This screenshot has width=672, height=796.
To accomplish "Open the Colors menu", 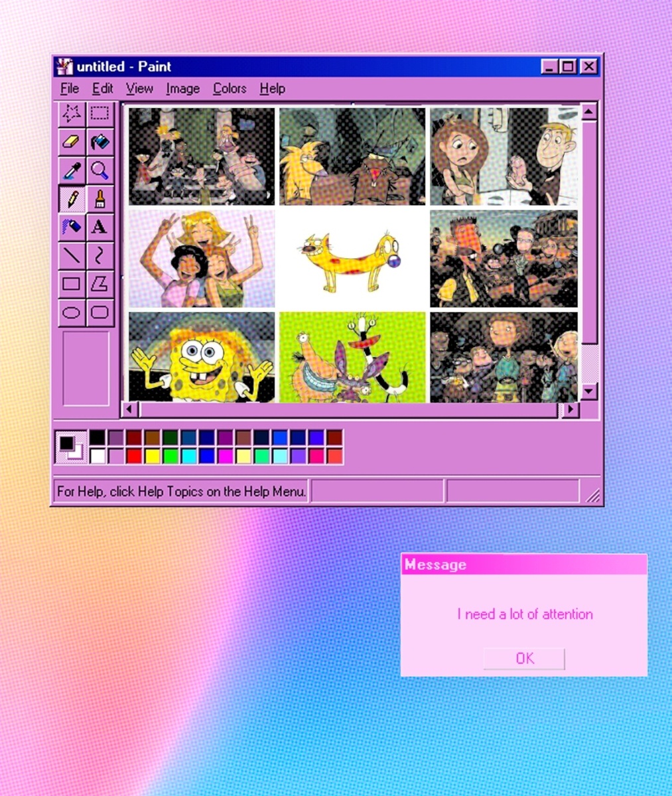I will [x=230, y=89].
